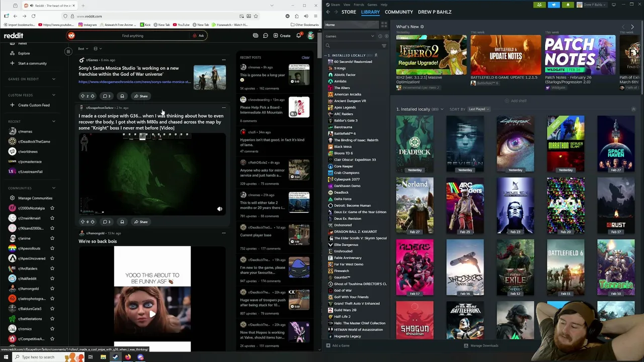Favorite r/anime with star
The image size is (644, 362).
[52, 238]
